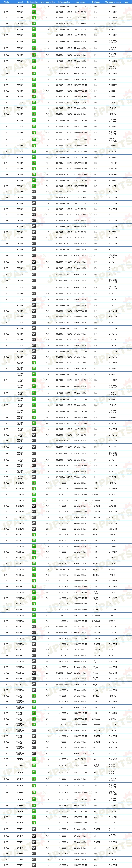Click petrol icon in Signum Z 22 YH row

[34, 500]
